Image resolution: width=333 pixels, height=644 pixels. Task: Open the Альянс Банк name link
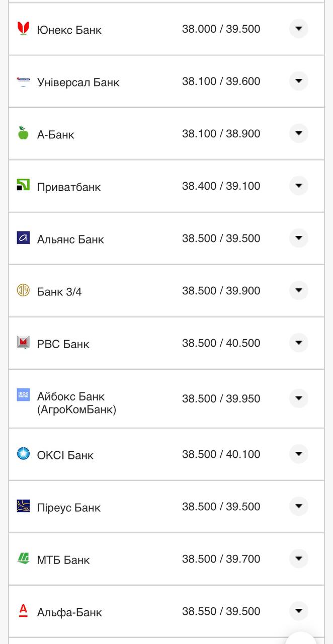70,239
